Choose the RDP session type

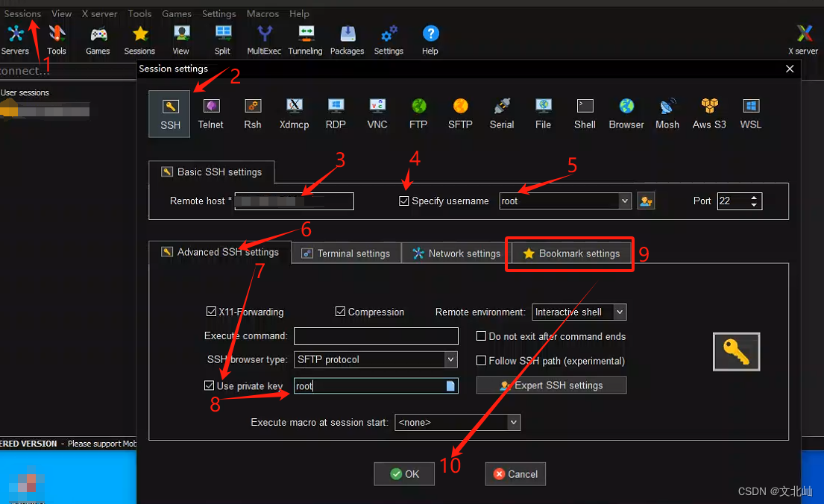point(336,114)
